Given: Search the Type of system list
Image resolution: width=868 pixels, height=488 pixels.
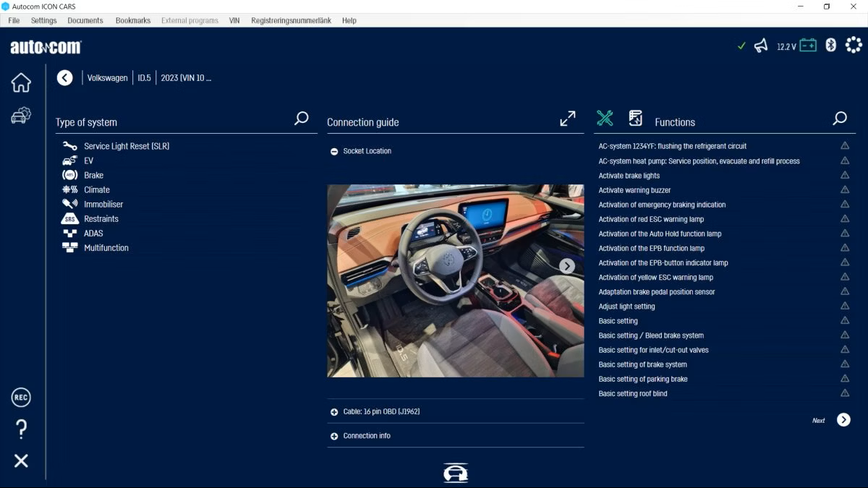Looking at the screenshot, I should (x=302, y=119).
